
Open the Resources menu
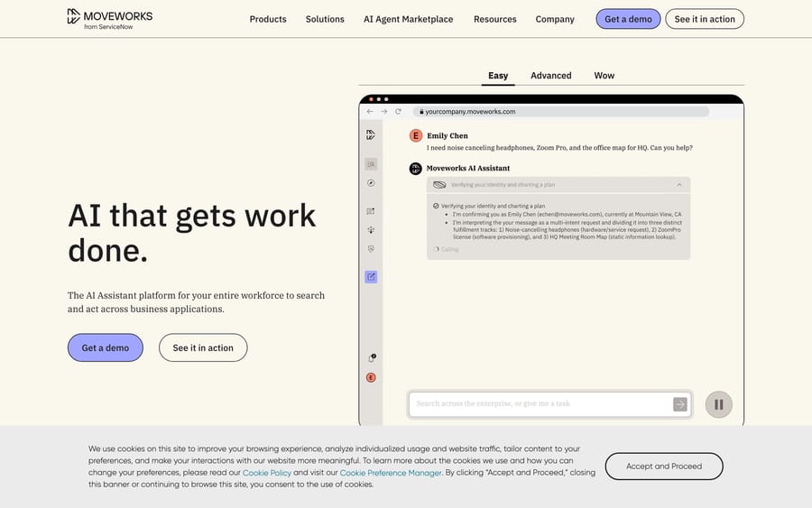point(495,19)
